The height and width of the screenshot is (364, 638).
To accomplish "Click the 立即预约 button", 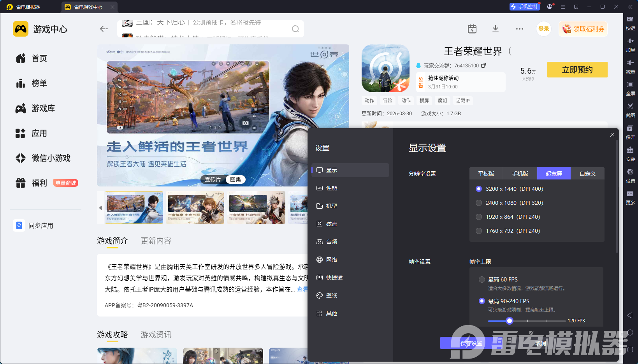I will tap(577, 70).
